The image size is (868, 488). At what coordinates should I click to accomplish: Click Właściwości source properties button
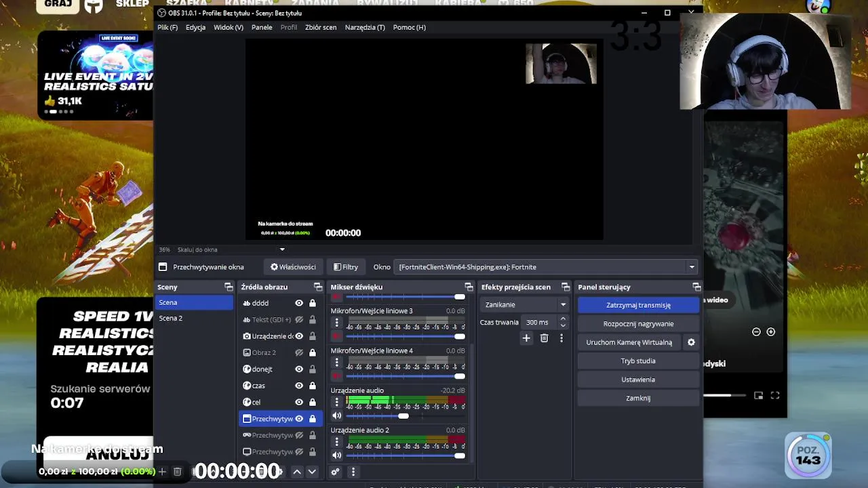click(293, 267)
